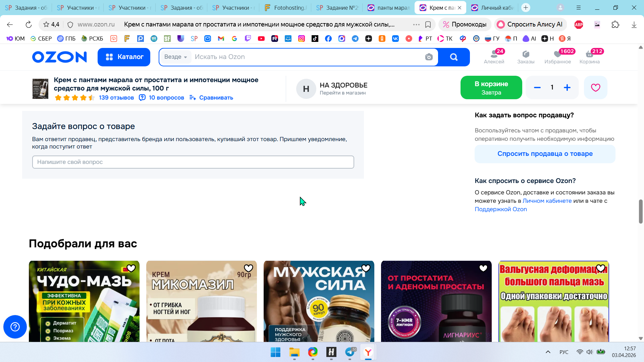Increase quantity with the plus button

click(x=567, y=87)
